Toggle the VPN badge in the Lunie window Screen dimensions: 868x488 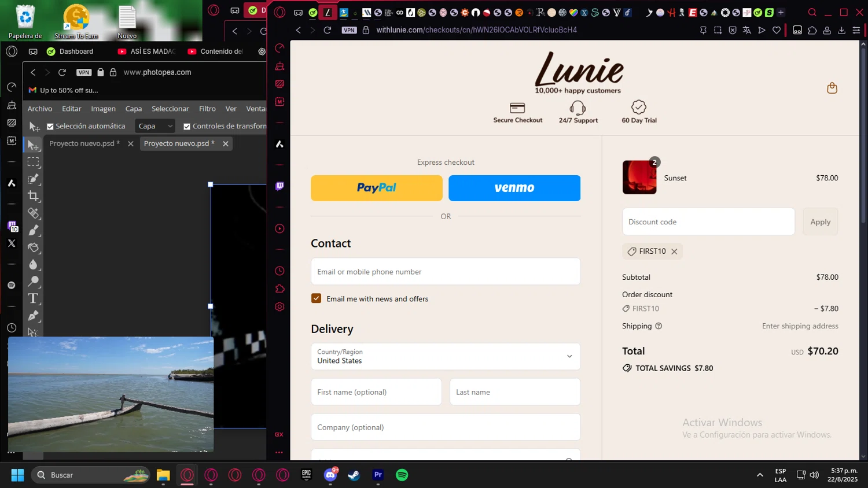349,30
